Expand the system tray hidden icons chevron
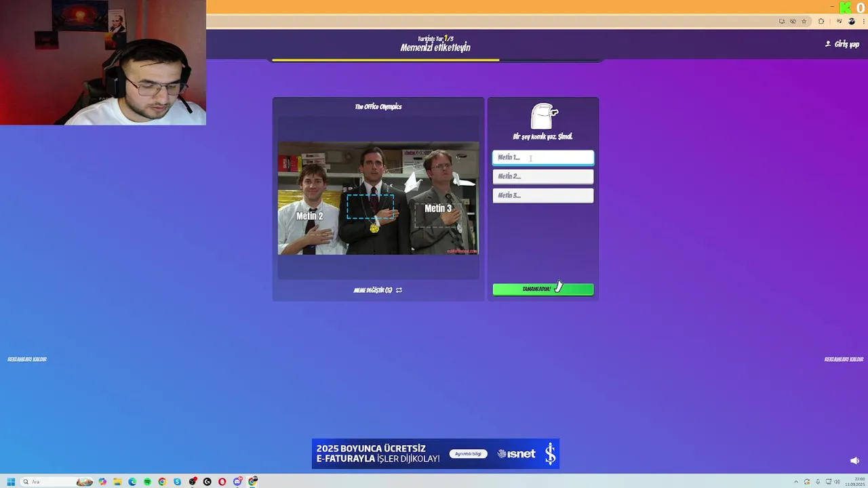 (x=796, y=482)
